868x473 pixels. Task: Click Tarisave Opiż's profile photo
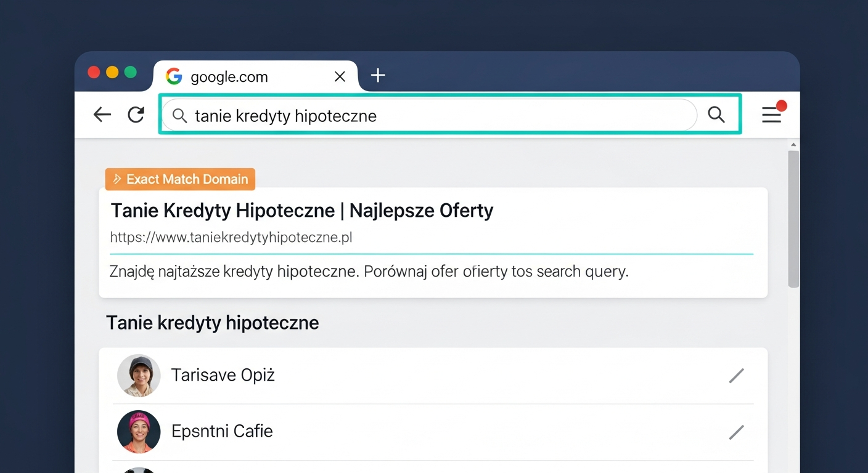tap(139, 376)
